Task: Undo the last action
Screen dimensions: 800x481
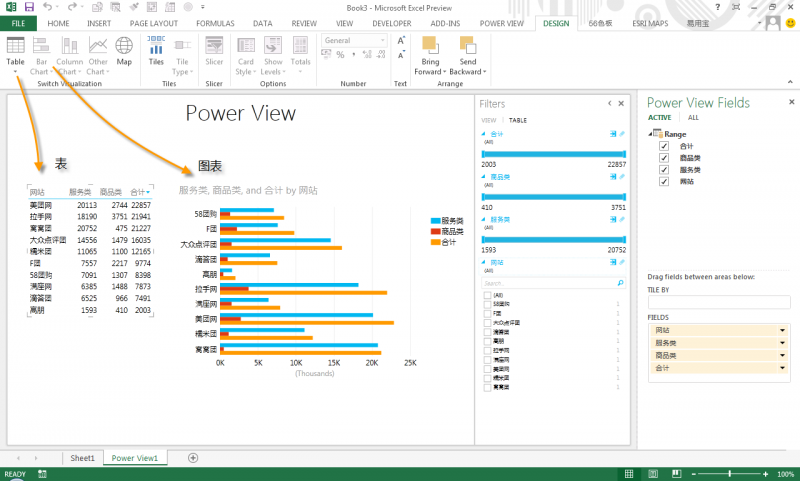Action: click(47, 7)
